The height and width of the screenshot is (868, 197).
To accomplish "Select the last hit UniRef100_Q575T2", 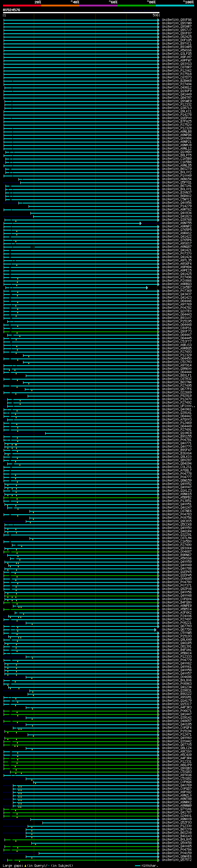I will (177, 860).
